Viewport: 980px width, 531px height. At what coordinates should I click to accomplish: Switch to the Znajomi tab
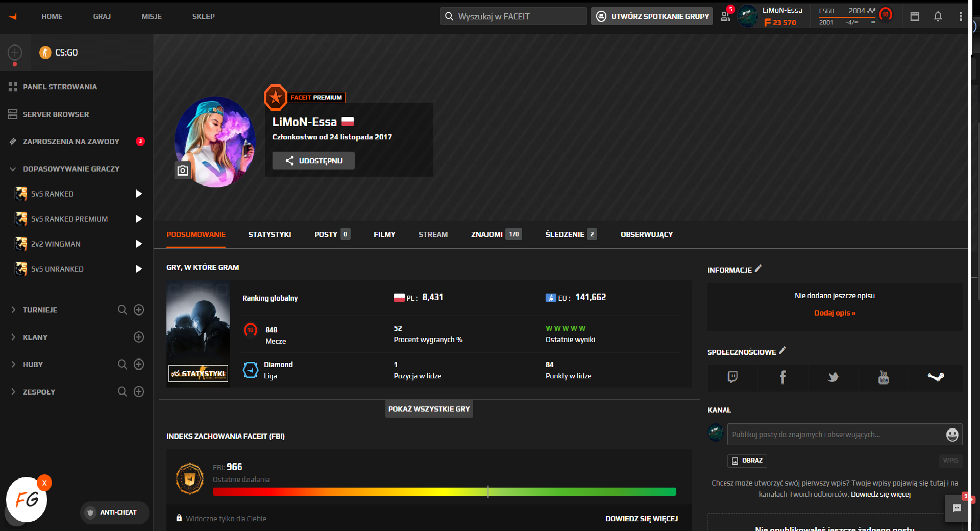pyautogui.click(x=497, y=234)
